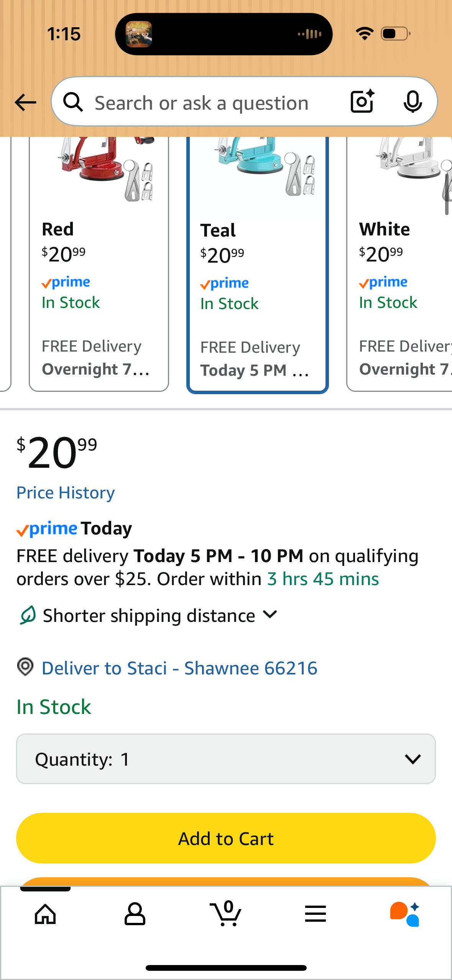Image resolution: width=452 pixels, height=980 pixels.
Task: Tap the microphone voice search icon
Action: (413, 102)
